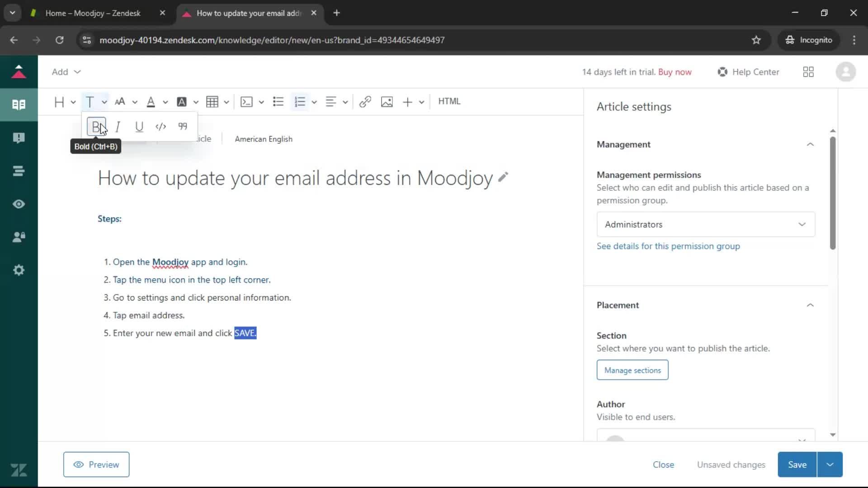Viewport: 868px width, 488px height.
Task: Click the Manage sections button
Action: click(632, 370)
